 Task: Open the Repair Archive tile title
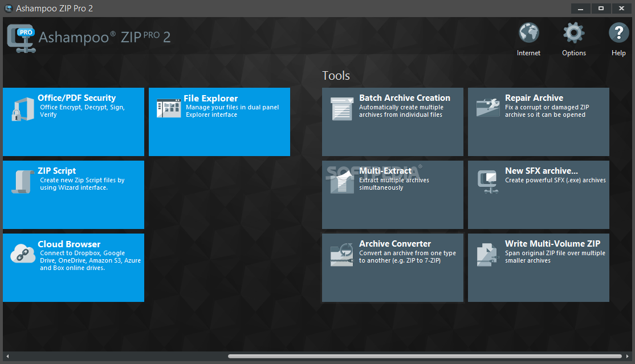click(534, 98)
